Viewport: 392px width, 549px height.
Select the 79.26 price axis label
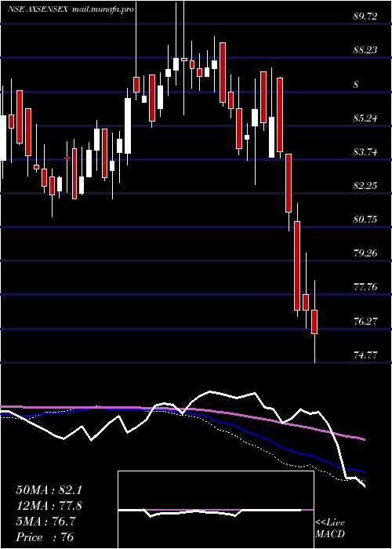coord(365,253)
